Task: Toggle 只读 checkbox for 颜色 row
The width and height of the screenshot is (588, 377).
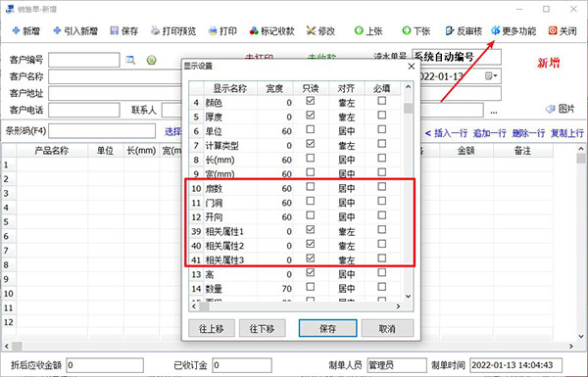Action: tap(310, 101)
